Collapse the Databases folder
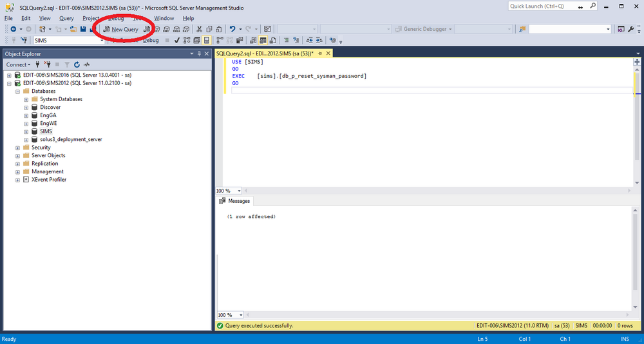The width and height of the screenshot is (644, 344). (x=17, y=91)
